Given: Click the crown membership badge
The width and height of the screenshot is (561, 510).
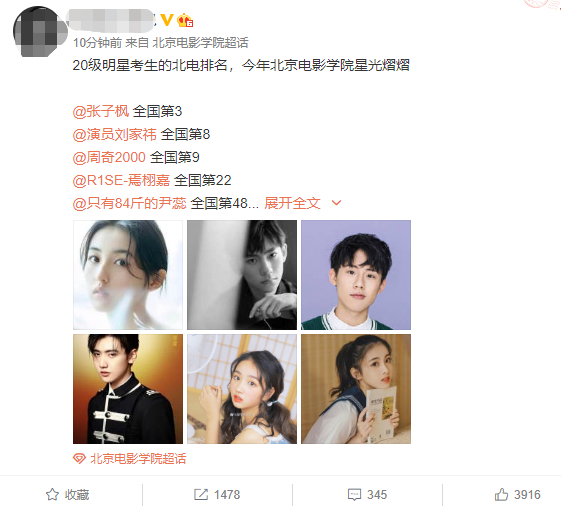Looking at the screenshot, I should point(185,20).
